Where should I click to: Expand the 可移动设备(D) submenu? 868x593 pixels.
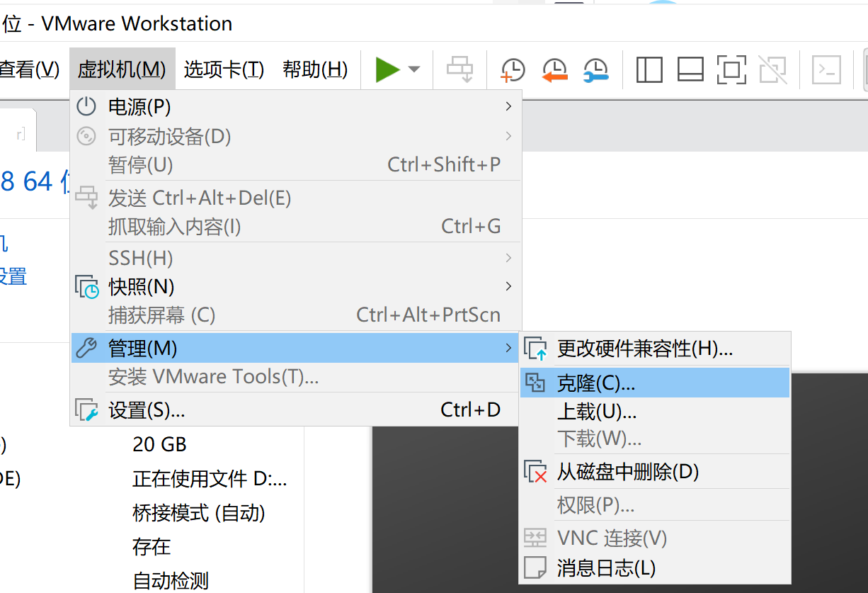(295, 136)
